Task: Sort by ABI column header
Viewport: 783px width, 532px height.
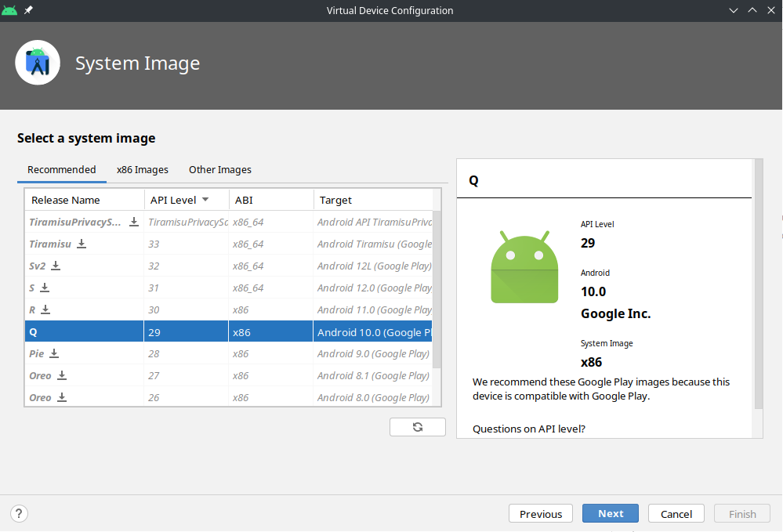Action: tap(271, 200)
